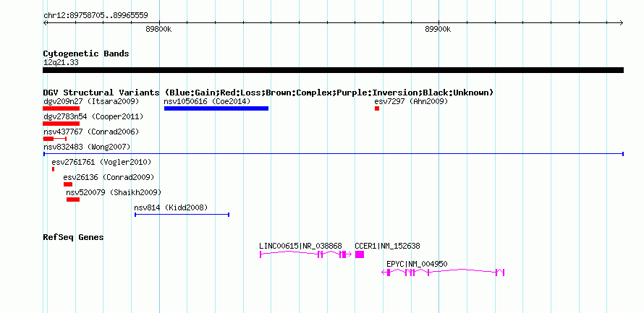Click the Cytogenetic Bands track title
This screenshot has height=313, width=644.
pos(86,53)
